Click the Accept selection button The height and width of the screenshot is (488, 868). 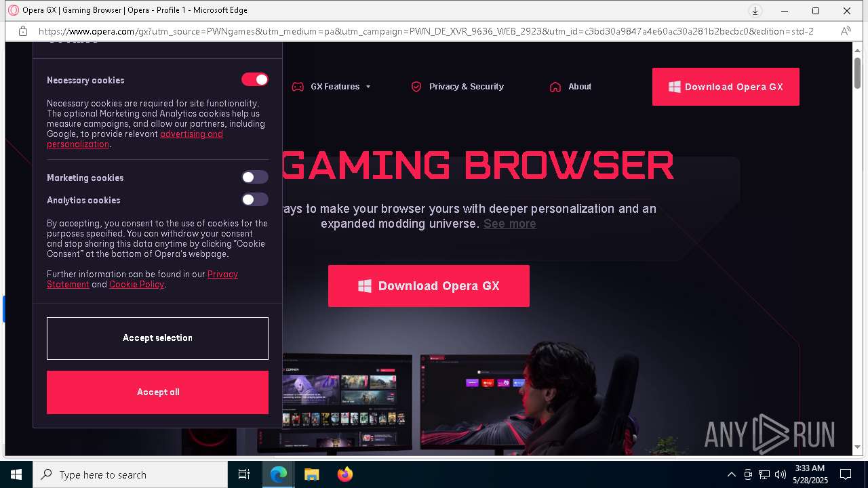click(157, 338)
